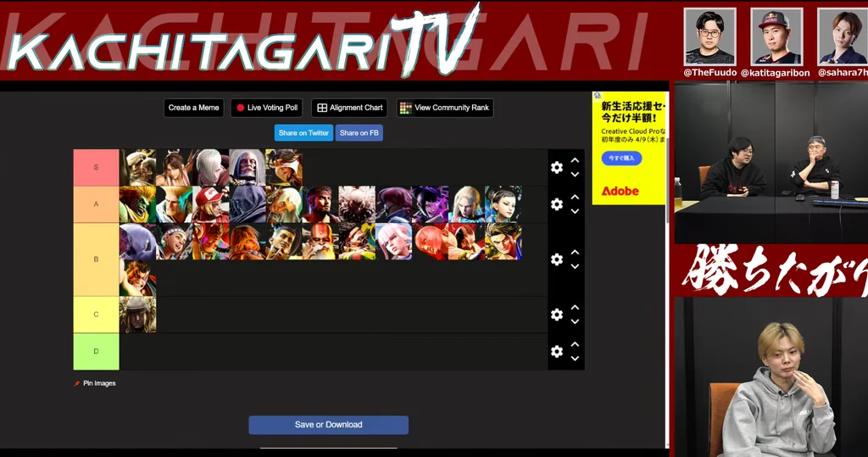
Task: Start a Live Voting Poll
Action: tap(267, 108)
